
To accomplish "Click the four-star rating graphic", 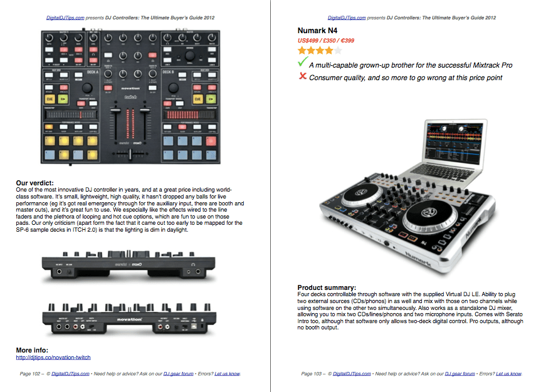I will 320,51.
